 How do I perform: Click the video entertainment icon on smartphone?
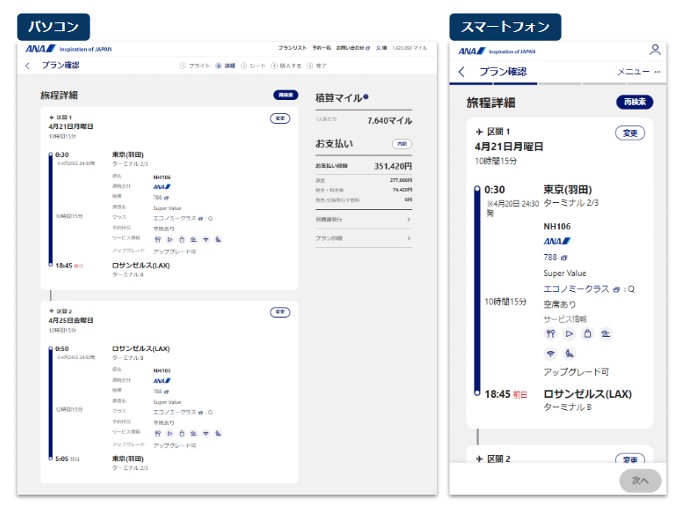[x=569, y=334]
